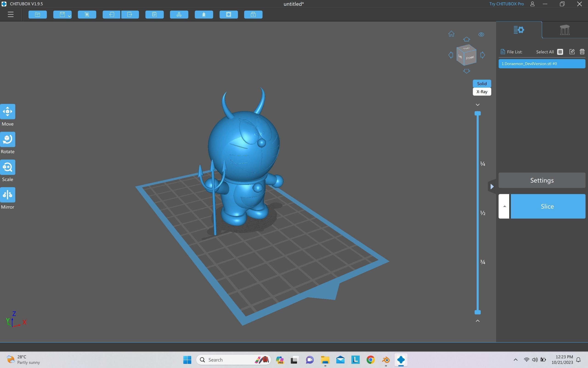
Task: Click the top handle of layer slider
Action: click(x=478, y=113)
